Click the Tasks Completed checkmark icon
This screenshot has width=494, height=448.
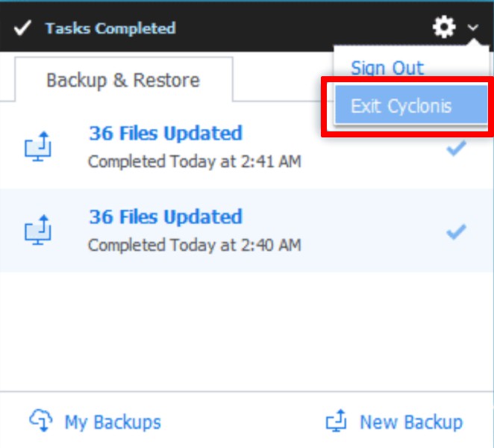pos(22,28)
